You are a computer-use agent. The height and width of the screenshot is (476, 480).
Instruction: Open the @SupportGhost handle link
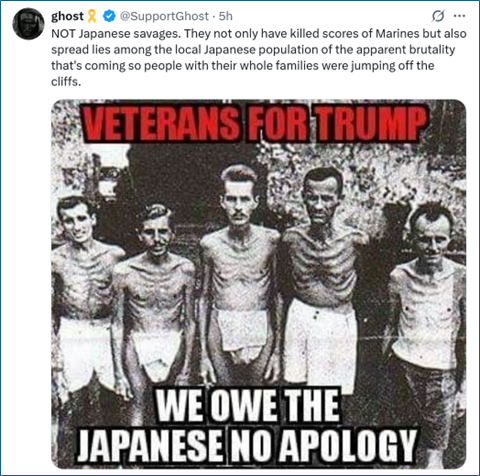pyautogui.click(x=164, y=16)
